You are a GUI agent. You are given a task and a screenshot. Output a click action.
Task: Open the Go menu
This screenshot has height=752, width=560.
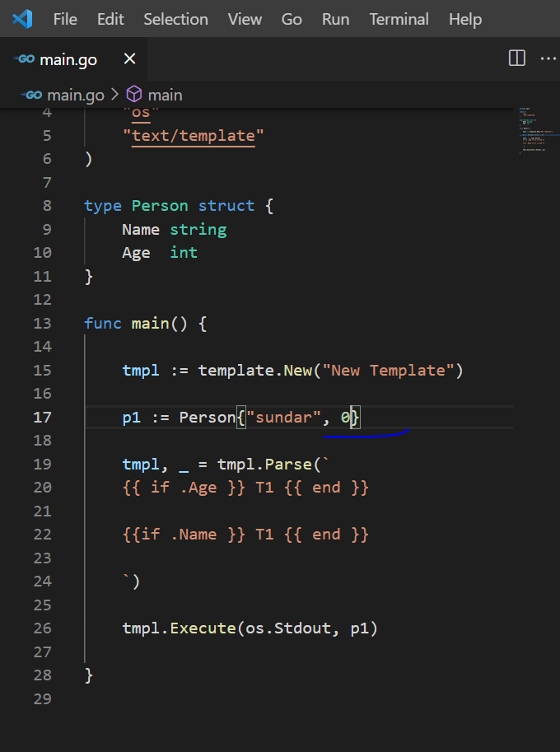click(x=292, y=19)
